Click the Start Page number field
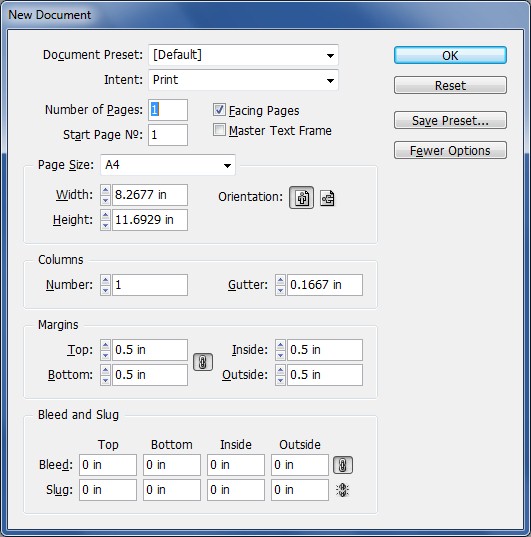Image resolution: width=531 pixels, height=537 pixels. (x=168, y=135)
